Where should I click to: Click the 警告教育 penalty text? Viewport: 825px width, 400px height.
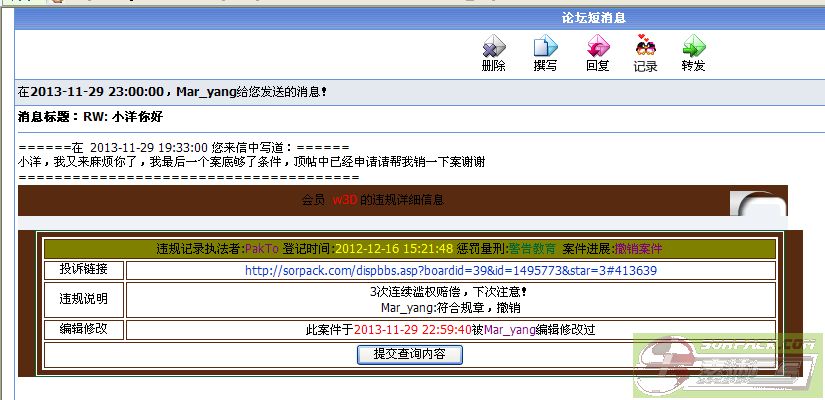click(533, 249)
